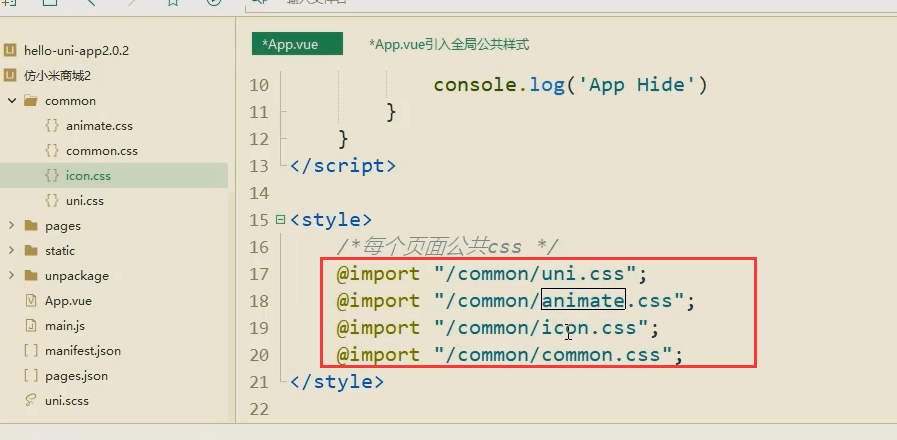Click the pages folder icon
897x440 pixels.
[31, 226]
